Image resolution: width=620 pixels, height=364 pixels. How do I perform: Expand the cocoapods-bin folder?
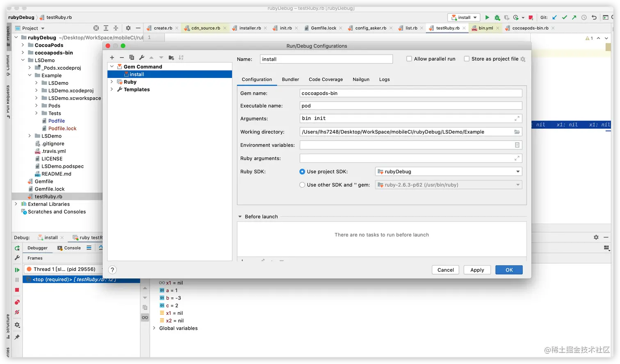click(x=23, y=53)
